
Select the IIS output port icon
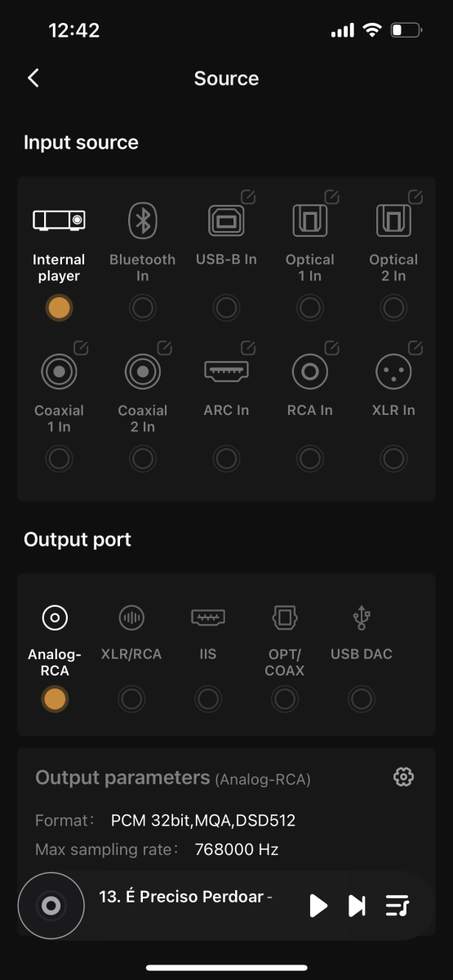click(x=208, y=617)
